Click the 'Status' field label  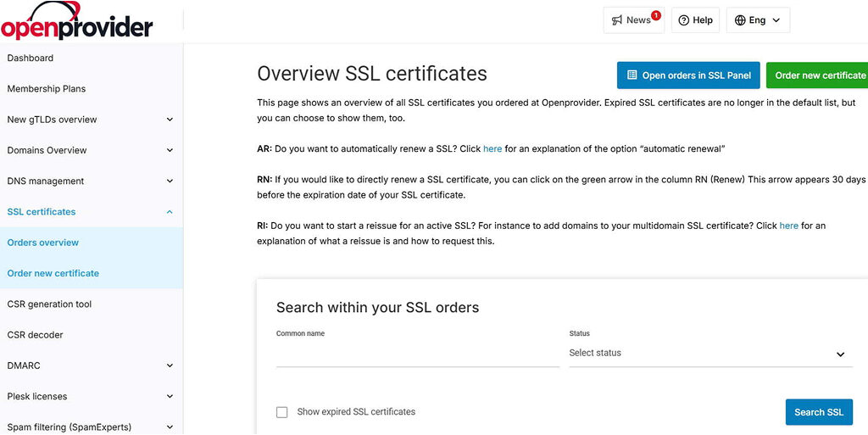(580, 334)
